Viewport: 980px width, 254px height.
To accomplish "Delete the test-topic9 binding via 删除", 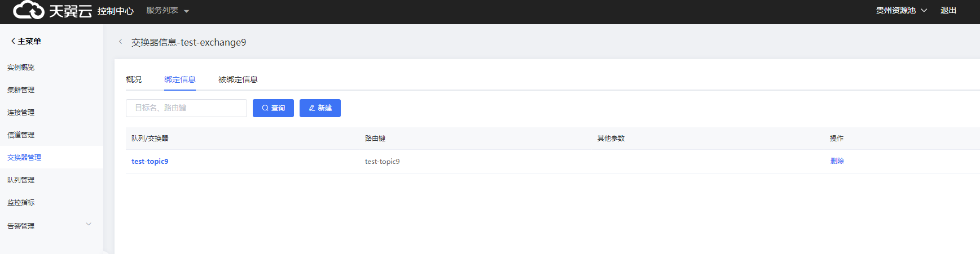I will [837, 161].
